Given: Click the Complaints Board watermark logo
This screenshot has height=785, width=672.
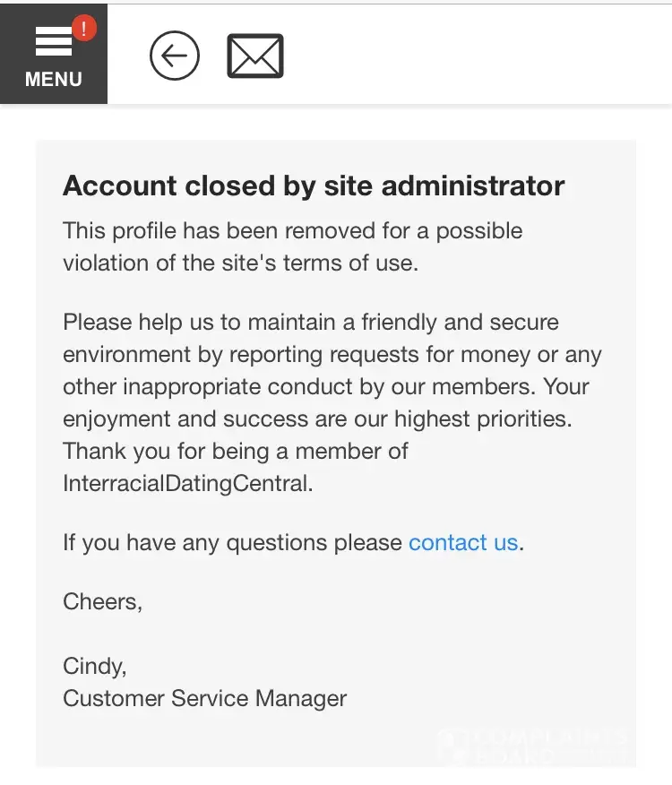Looking at the screenshot, I should [x=534, y=746].
